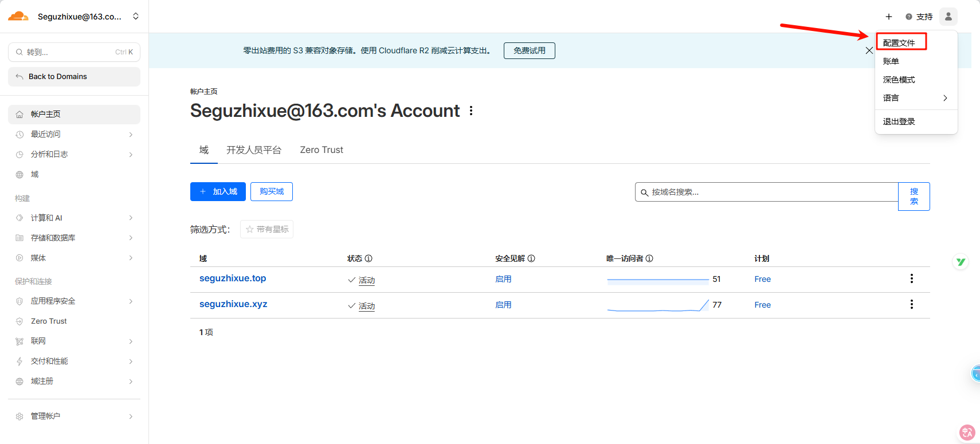Toggle the starred filter
Image resolution: width=980 pixels, height=444 pixels.
point(266,229)
